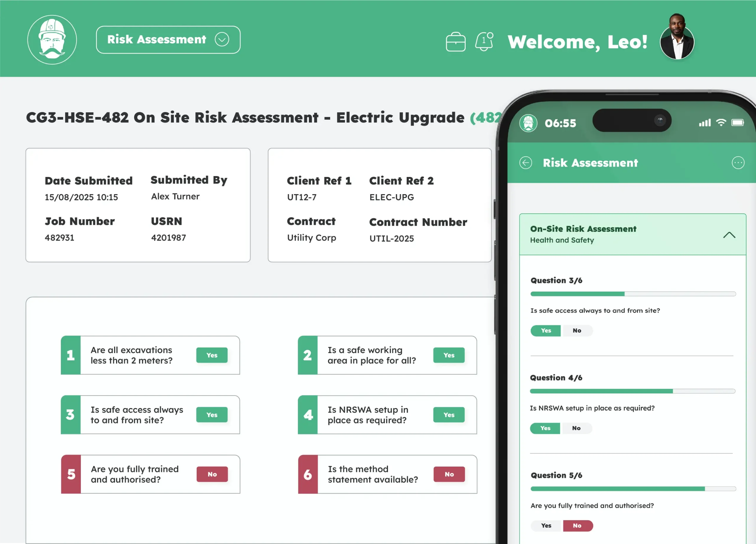Select No for Question 5/6 on phone

[578, 526]
